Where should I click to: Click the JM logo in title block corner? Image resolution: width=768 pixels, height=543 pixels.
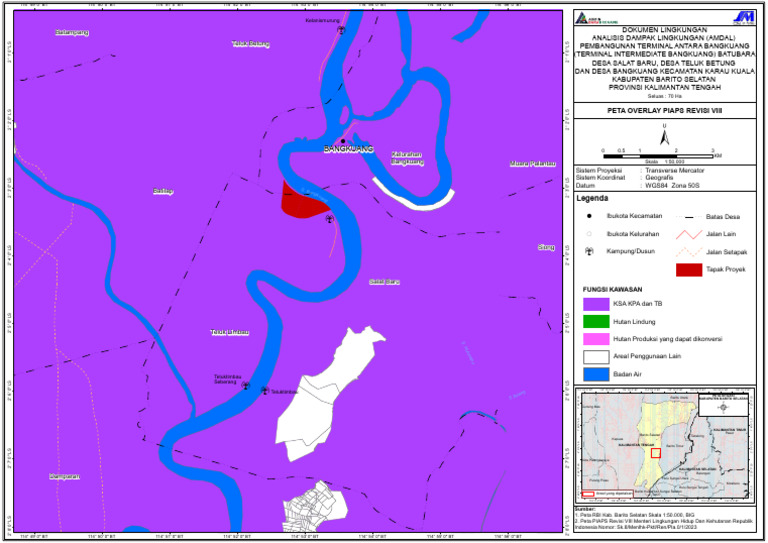coord(744,18)
